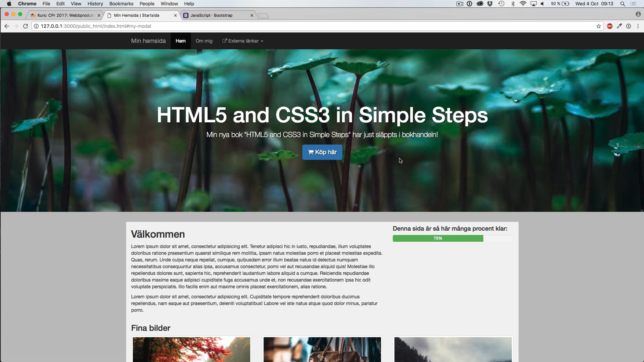Image resolution: width=644 pixels, height=362 pixels.
Task: Expand the Externa länkar dropdown
Action: (x=243, y=41)
